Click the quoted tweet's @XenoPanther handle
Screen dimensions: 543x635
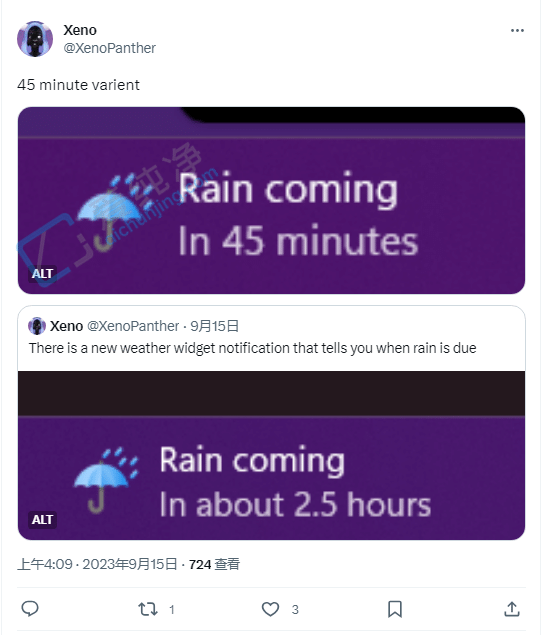pyautogui.click(x=133, y=326)
